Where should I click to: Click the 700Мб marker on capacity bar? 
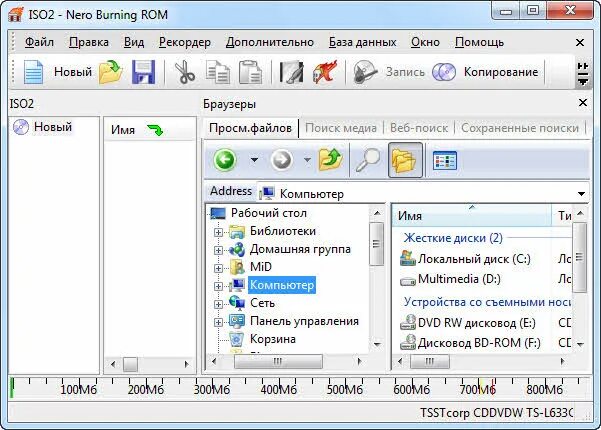(478, 390)
